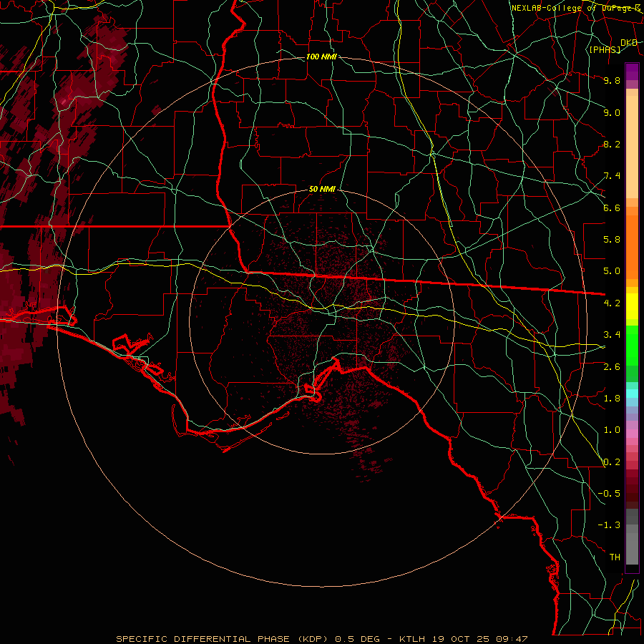
Task: Click the 7.4 value on color scale
Action: [612, 176]
